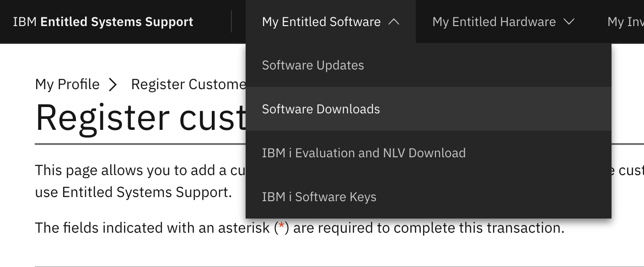Navigate to My Profile via breadcrumb
The image size is (644, 267).
(x=67, y=84)
